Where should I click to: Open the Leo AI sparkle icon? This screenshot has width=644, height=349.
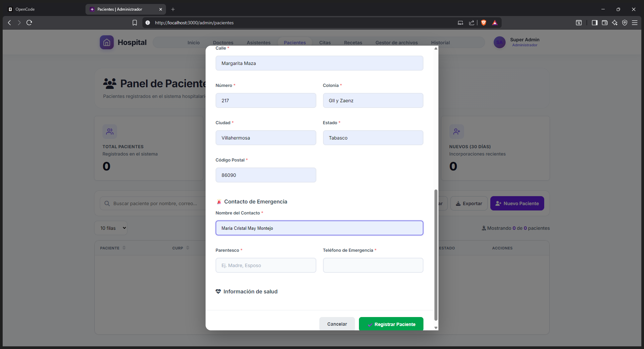615,23
